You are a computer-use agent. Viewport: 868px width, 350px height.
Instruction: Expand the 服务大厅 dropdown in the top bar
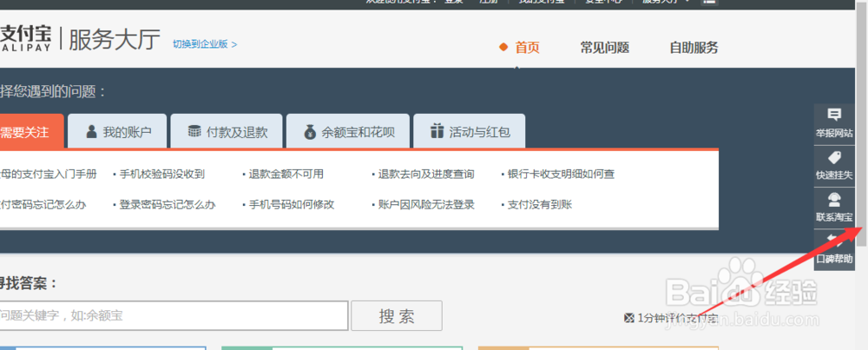click(667, 2)
